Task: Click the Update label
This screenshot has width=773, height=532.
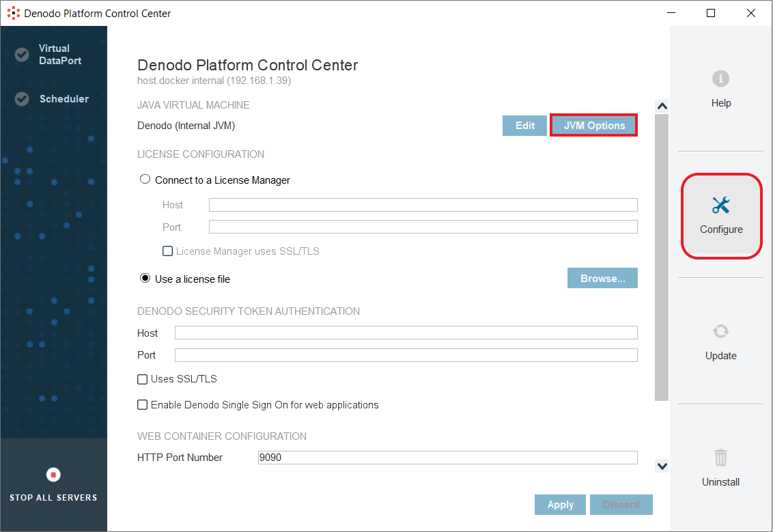Action: (x=720, y=356)
